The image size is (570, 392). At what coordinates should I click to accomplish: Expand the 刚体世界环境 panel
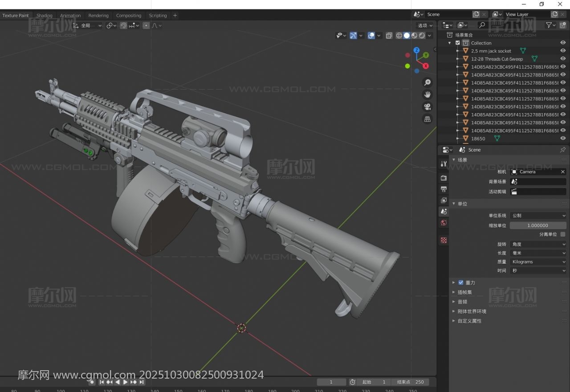pos(472,311)
